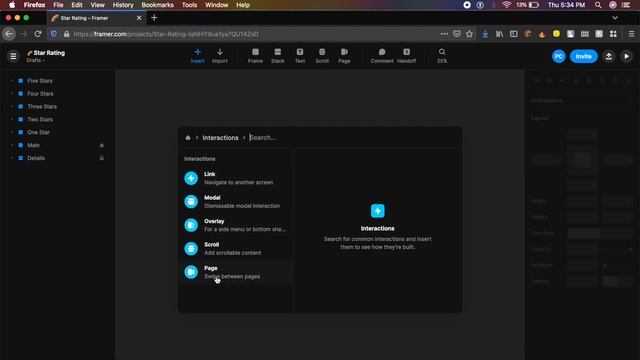Image resolution: width=640 pixels, height=360 pixels.
Task: Save to Pocket icon
Action: [457, 34]
